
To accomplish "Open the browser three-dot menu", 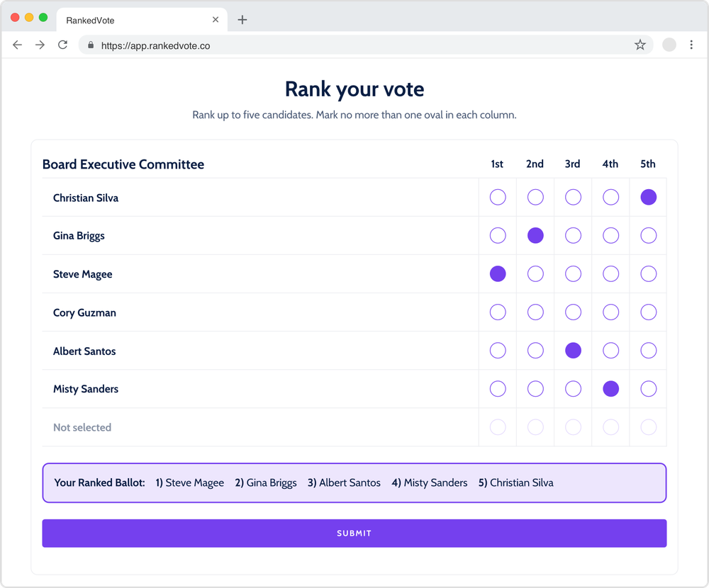I will 692,45.
